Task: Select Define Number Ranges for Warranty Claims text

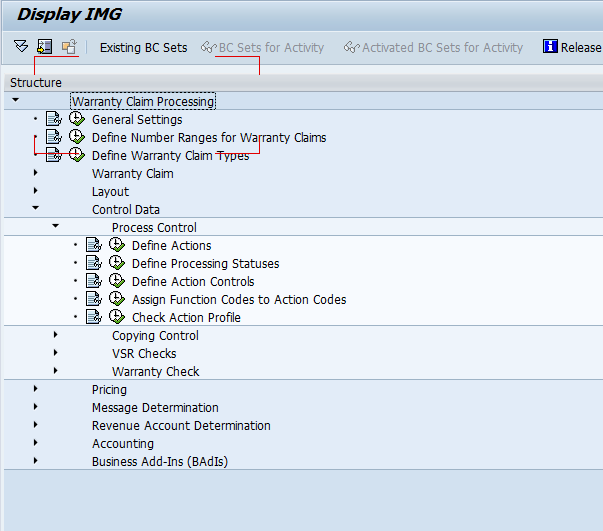Action: (x=209, y=138)
